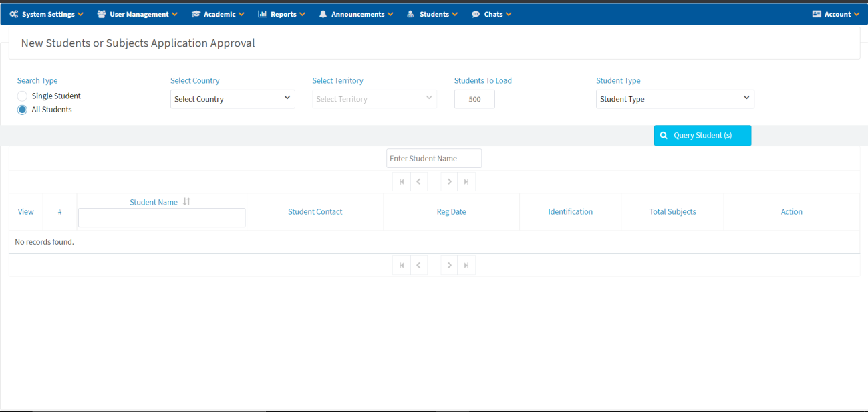Jump to last page in bottom paginator
Image resolution: width=868 pixels, height=412 pixels.
[x=466, y=266]
